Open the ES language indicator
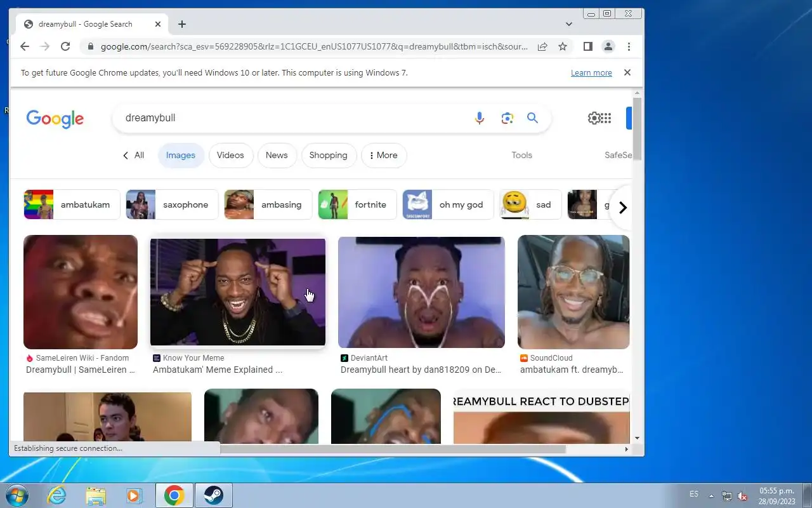The width and height of the screenshot is (812, 508). point(694,494)
